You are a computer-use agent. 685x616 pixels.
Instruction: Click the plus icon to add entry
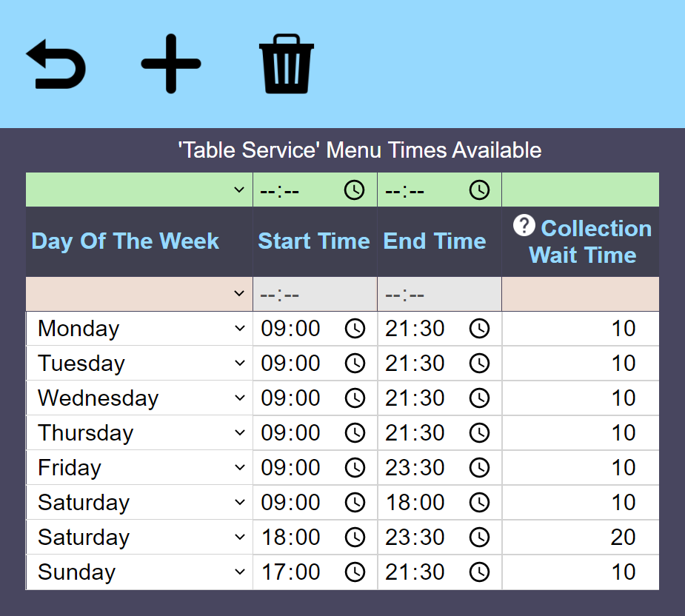tap(171, 64)
